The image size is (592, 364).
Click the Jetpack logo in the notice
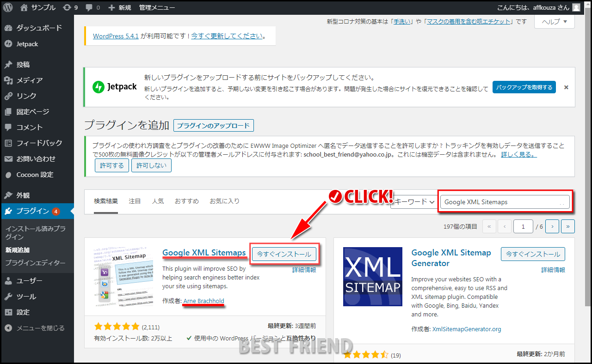[x=115, y=87]
